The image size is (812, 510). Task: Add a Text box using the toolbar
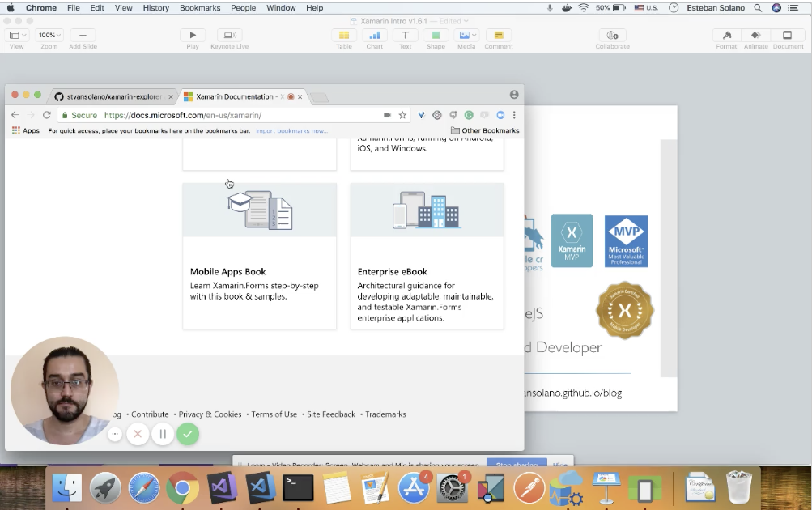[x=405, y=36]
